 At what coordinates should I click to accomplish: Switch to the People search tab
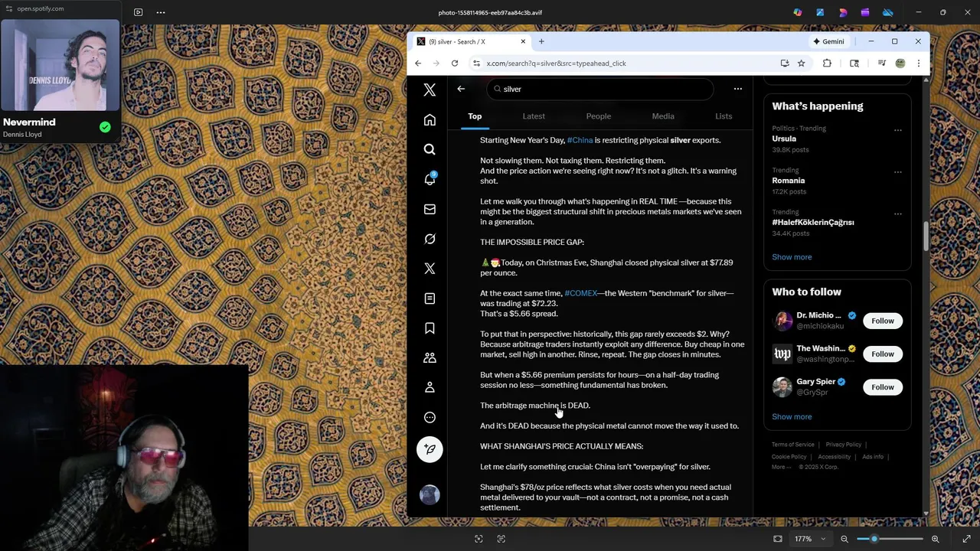coord(599,116)
